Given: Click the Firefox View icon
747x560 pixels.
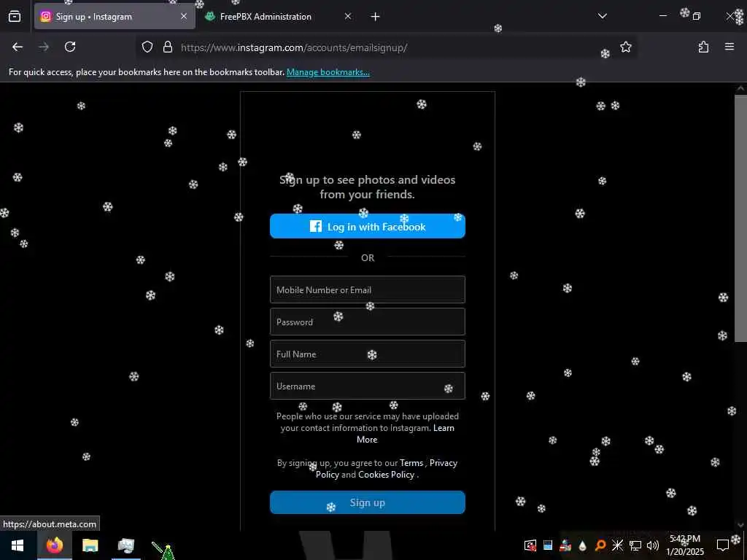Looking at the screenshot, I should [x=15, y=16].
